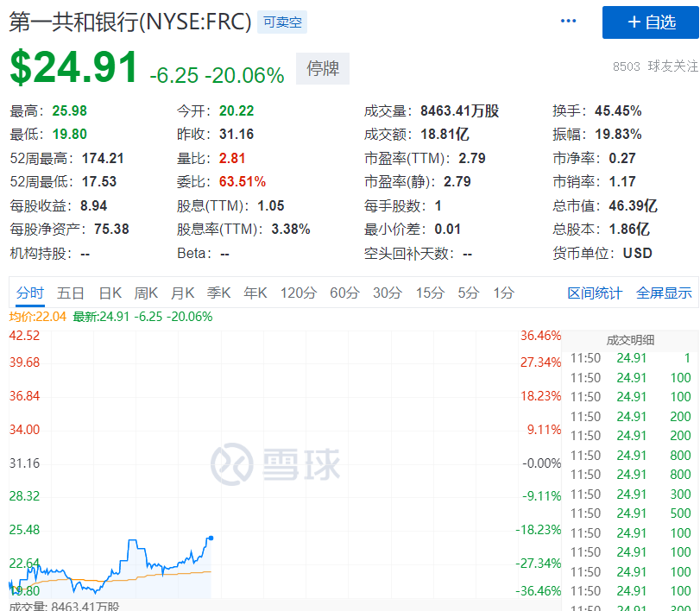Click the 股息(TTM) value 1.05
The width and height of the screenshot is (700, 611).
270,205
